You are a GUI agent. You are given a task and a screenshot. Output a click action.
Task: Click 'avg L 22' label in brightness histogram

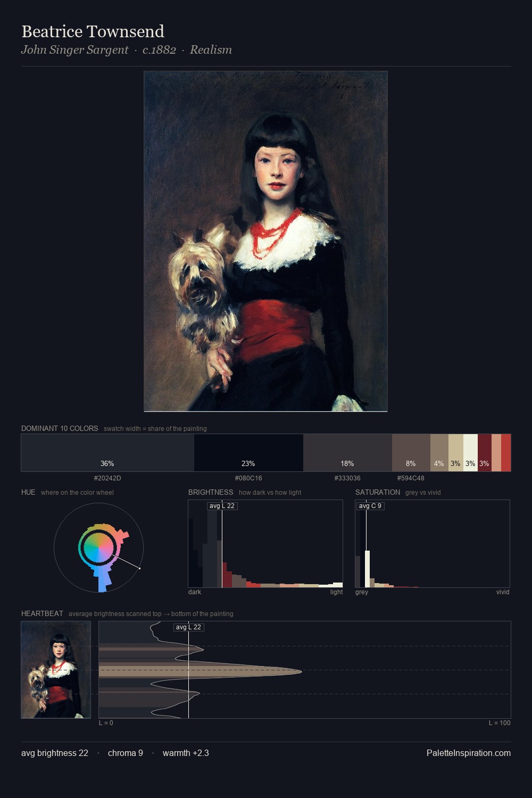(222, 506)
